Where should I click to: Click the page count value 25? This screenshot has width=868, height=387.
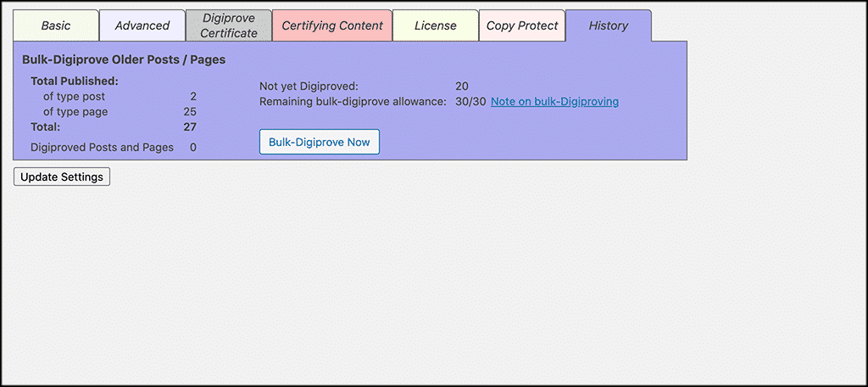click(x=190, y=112)
